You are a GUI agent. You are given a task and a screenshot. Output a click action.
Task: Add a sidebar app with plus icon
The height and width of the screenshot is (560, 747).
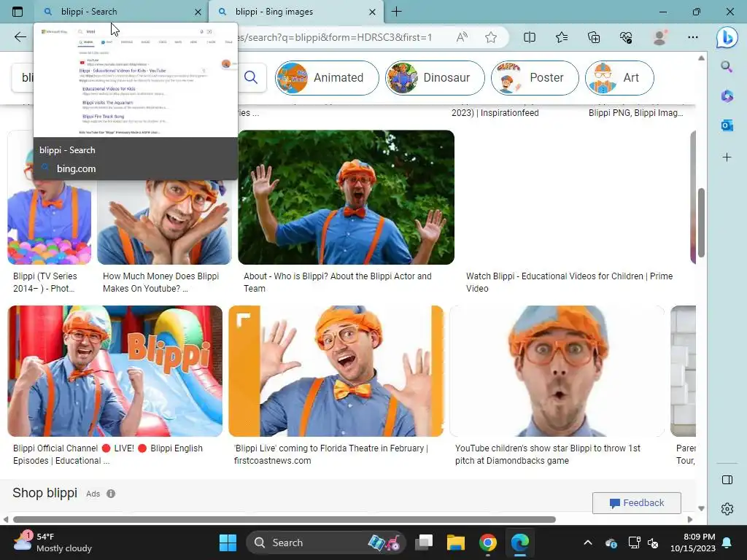(x=727, y=157)
